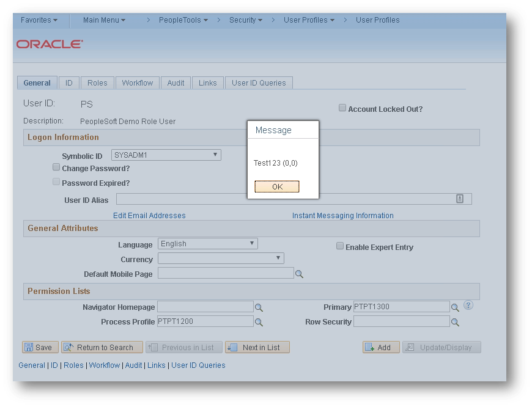Dismiss the message with OK
The width and height of the screenshot is (532, 407).
point(277,186)
